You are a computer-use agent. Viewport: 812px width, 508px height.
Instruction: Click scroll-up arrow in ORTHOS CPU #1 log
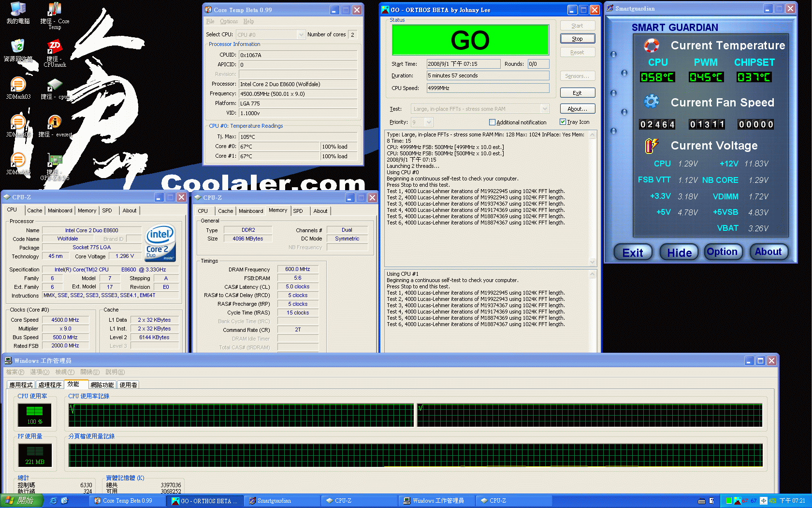(x=593, y=274)
